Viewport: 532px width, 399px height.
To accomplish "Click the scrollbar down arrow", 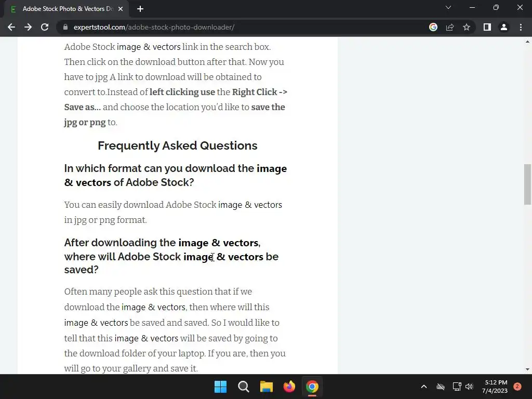I will [527, 369].
